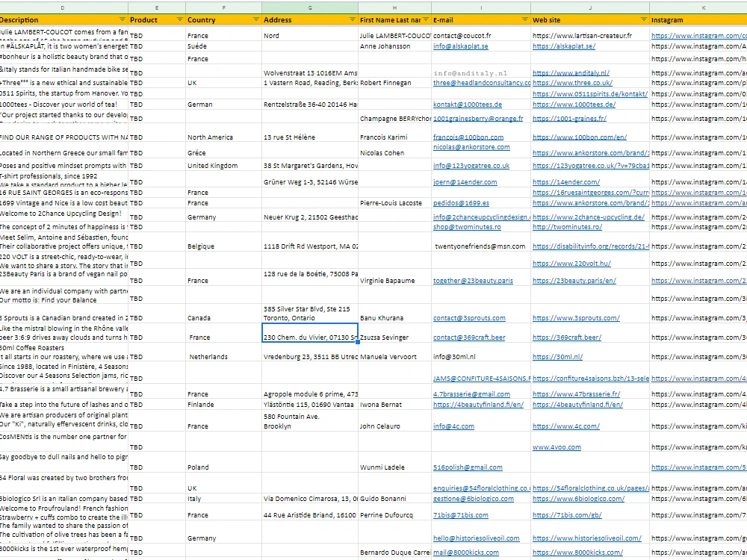Open the Address column filter dropdown
The image size is (747, 560).
tap(352, 19)
